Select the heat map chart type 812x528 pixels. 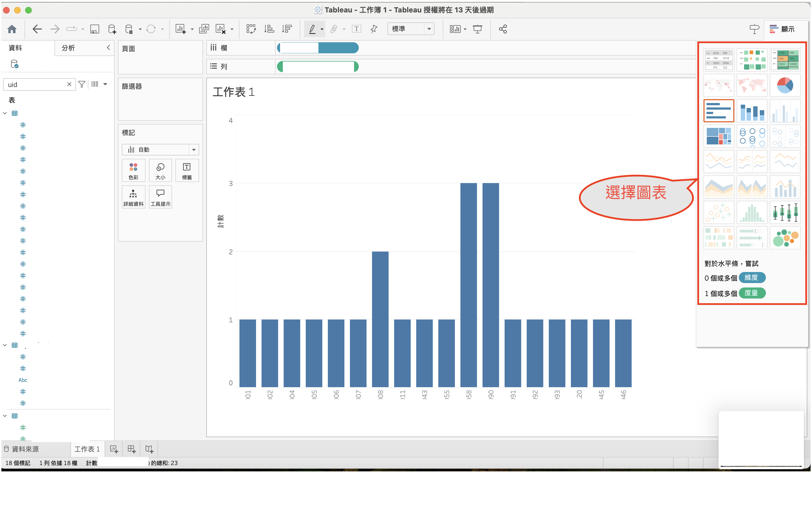[752, 60]
